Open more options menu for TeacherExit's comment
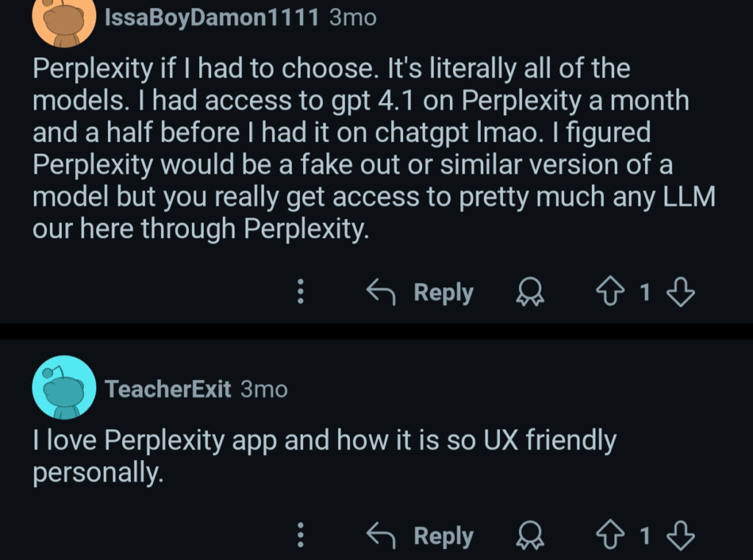 coord(300,536)
